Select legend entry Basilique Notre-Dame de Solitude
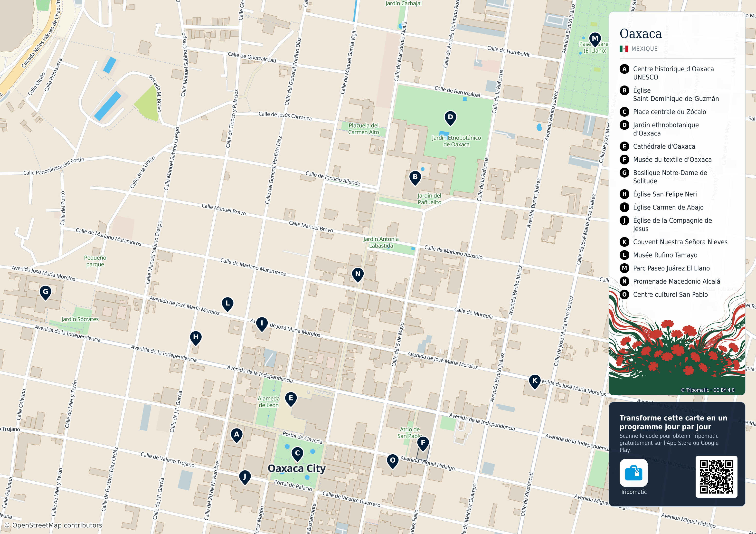Image resolution: width=756 pixels, height=534 pixels. [x=663, y=177]
